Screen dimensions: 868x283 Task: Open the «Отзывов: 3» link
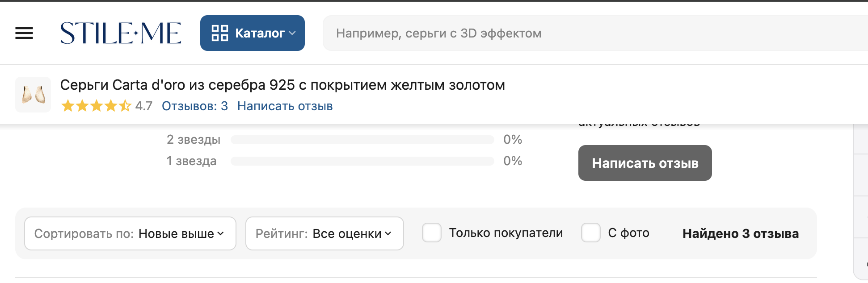point(194,106)
